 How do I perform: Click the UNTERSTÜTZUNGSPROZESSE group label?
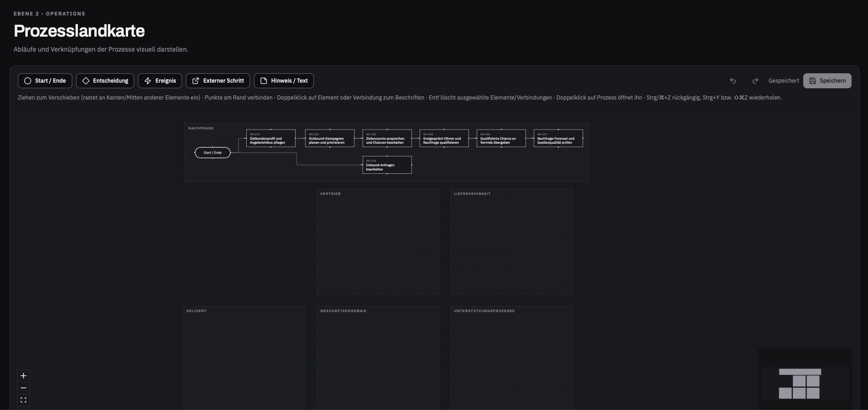[484, 311]
